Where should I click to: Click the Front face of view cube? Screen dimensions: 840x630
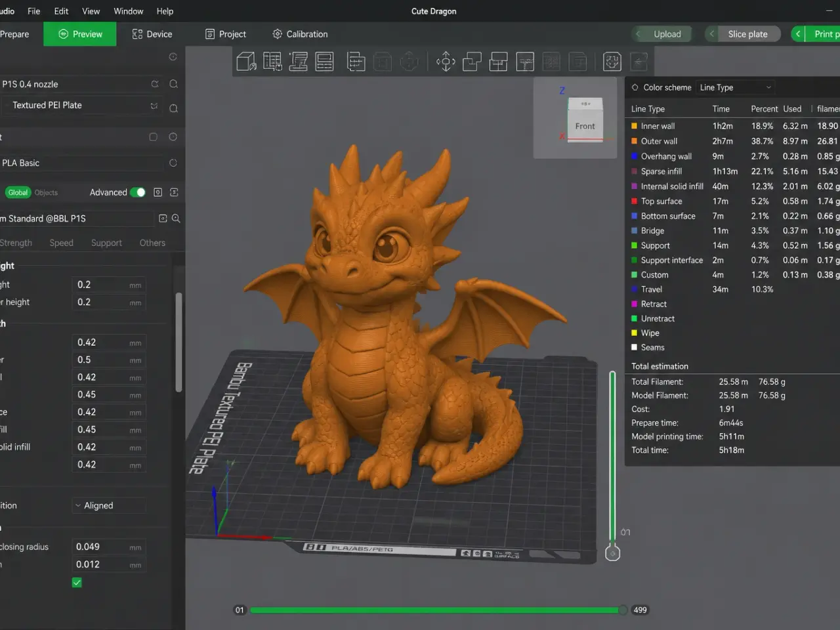[585, 125]
